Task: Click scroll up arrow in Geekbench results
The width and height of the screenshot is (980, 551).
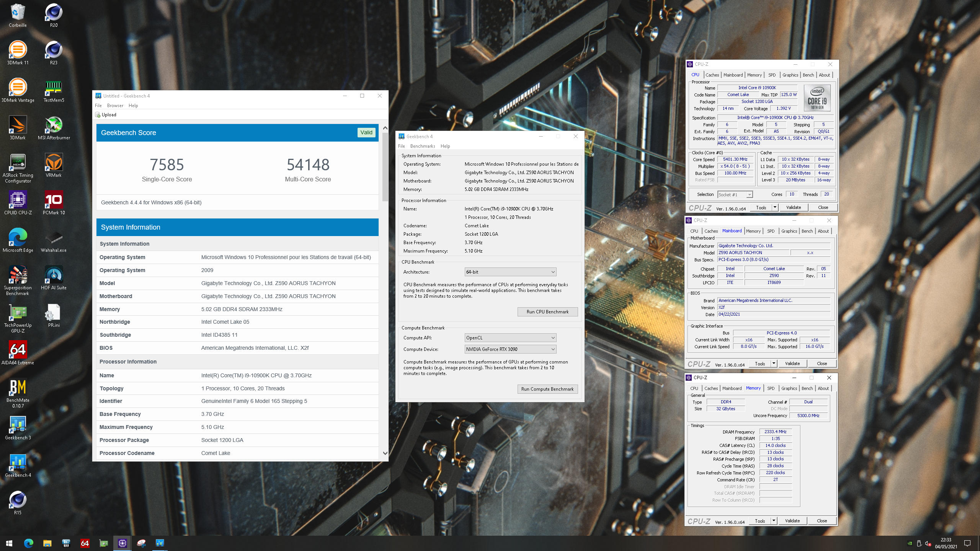Action: coord(385,128)
